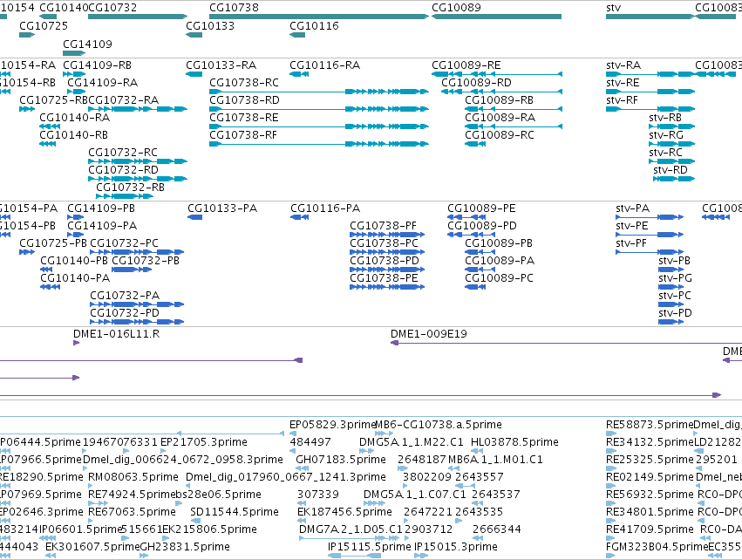Select the CG10116 gene glyph

point(297,35)
